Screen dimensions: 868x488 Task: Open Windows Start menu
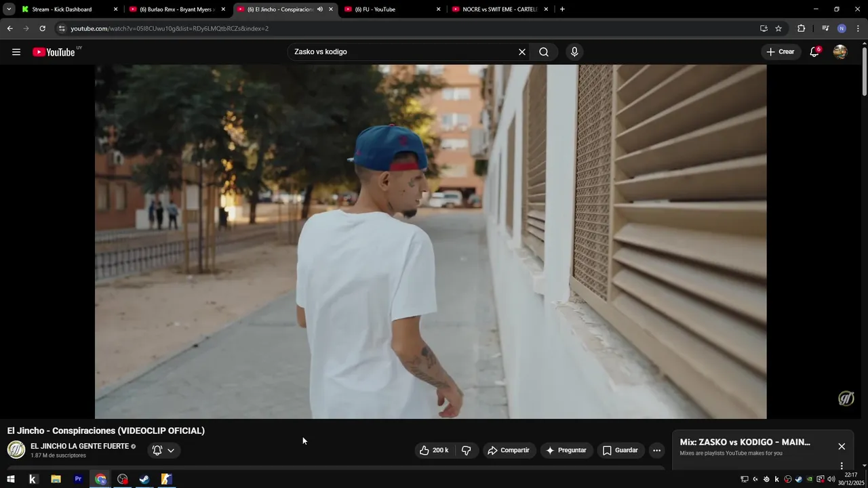point(10,479)
